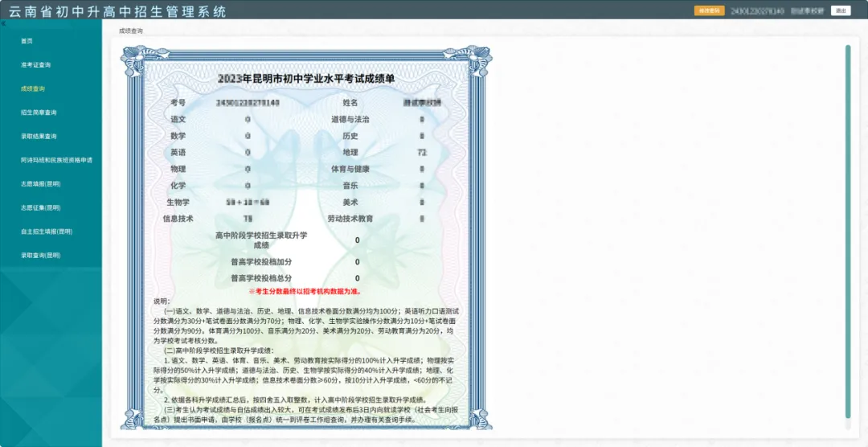Screen dimensions: 868x447
Task: Click the 成绩查询 breadcrumb label
Action: tap(131, 31)
